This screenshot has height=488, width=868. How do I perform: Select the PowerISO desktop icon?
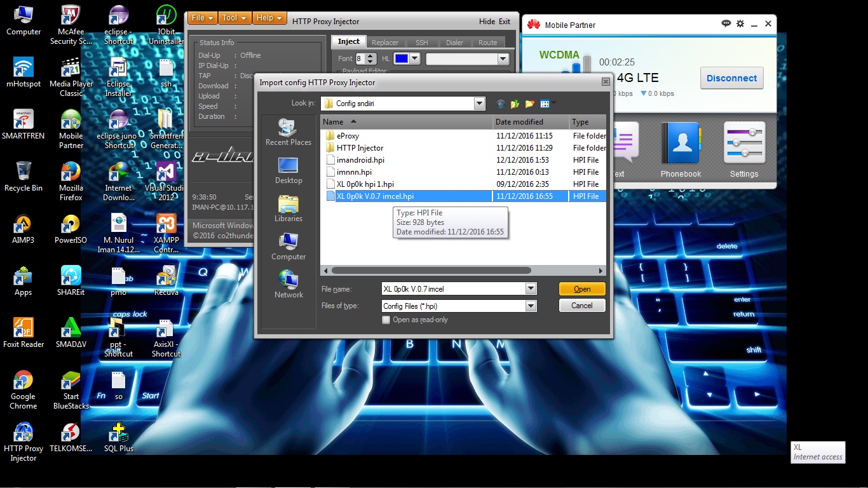coord(71,229)
